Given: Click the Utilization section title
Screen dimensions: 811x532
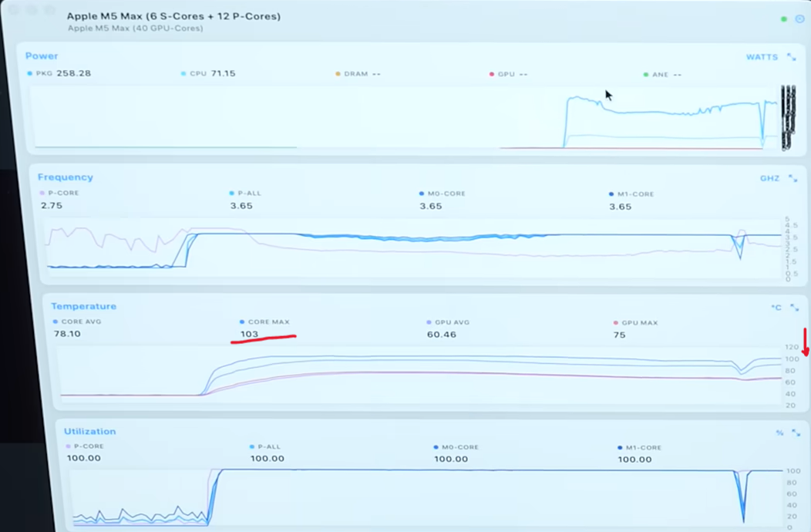Looking at the screenshot, I should pyautogui.click(x=90, y=431).
